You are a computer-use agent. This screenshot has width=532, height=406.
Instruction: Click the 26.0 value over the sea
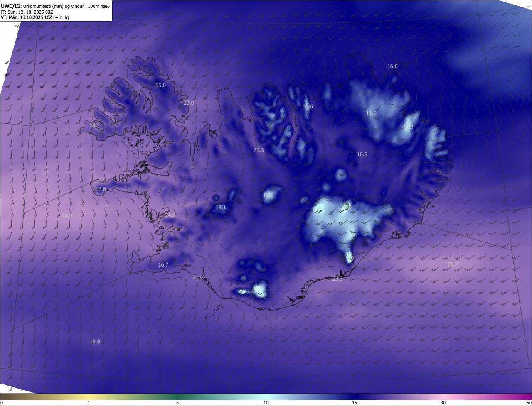67,216
